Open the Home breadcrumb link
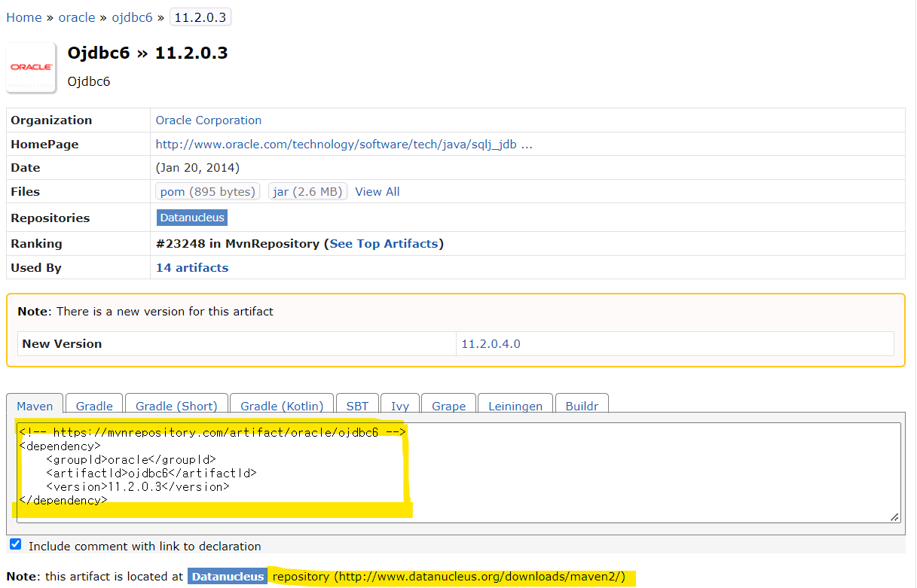 coord(24,17)
